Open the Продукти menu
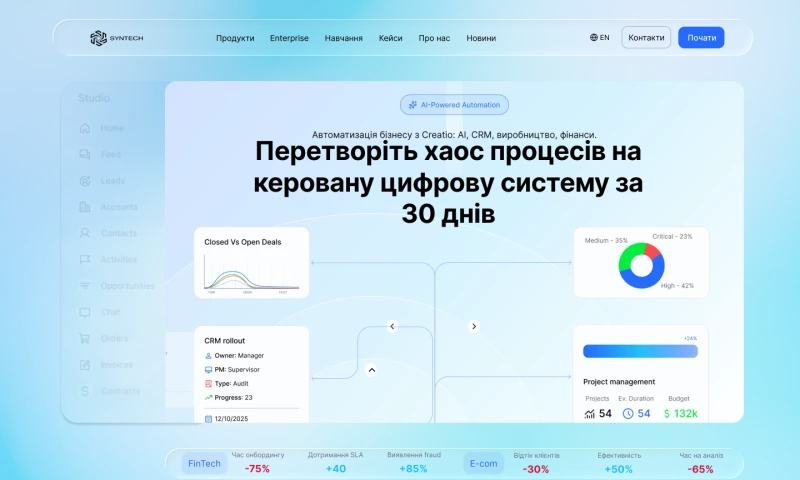 coord(235,38)
